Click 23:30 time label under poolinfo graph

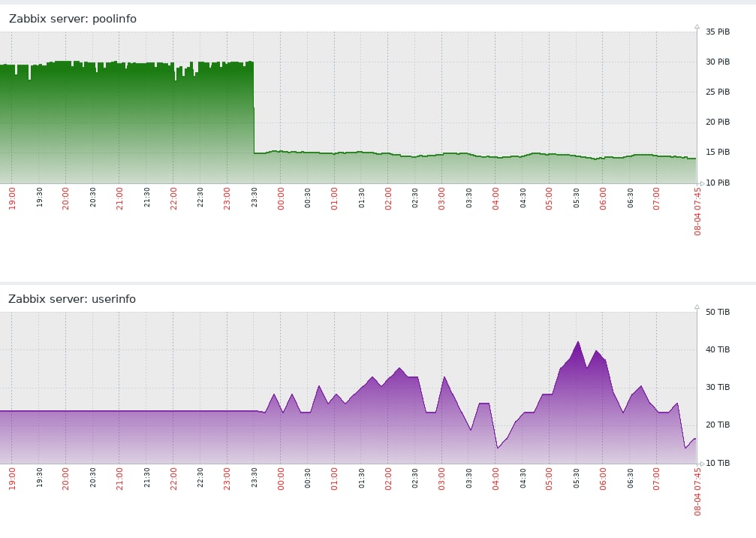(254, 198)
